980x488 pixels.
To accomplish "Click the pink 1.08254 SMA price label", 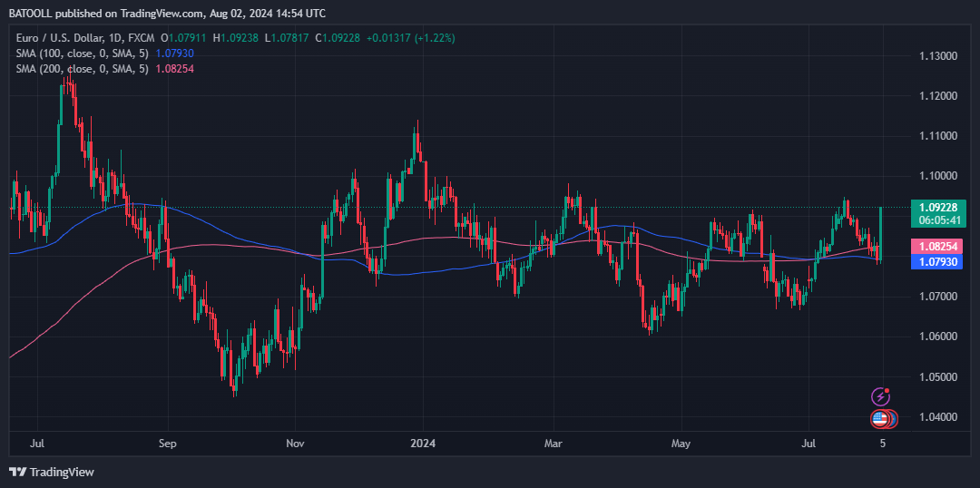I will coord(937,246).
